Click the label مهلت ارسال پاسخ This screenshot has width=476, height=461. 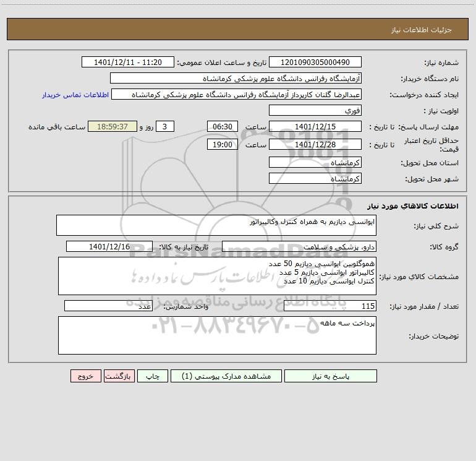[x=428, y=127]
